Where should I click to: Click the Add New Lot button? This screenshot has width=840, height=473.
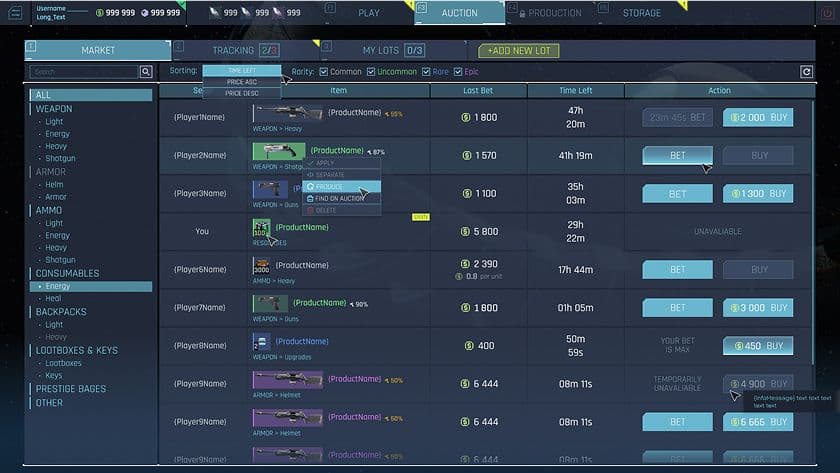point(518,51)
